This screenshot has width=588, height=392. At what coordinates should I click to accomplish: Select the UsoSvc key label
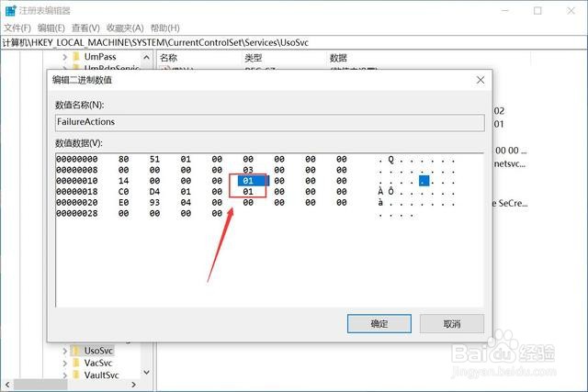point(98,351)
